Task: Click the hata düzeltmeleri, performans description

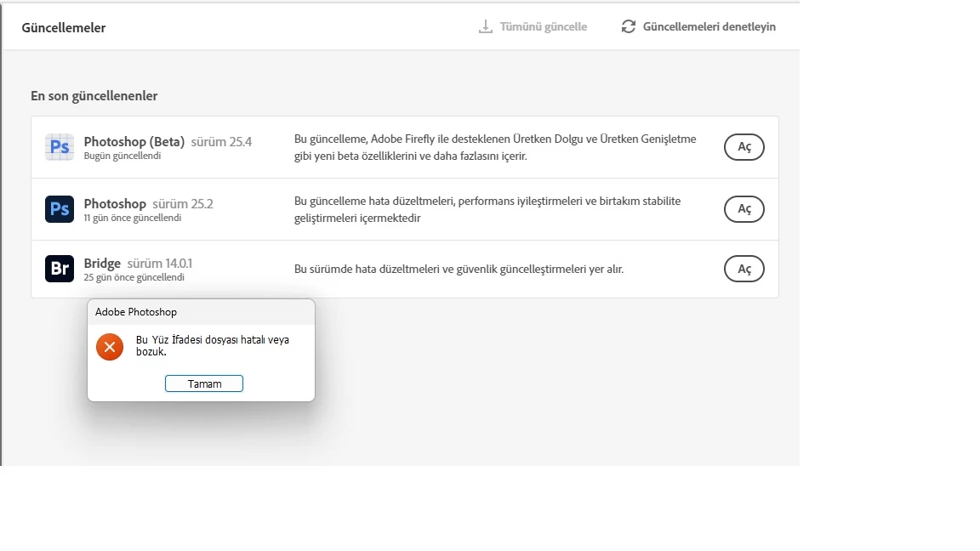Action: tap(487, 209)
